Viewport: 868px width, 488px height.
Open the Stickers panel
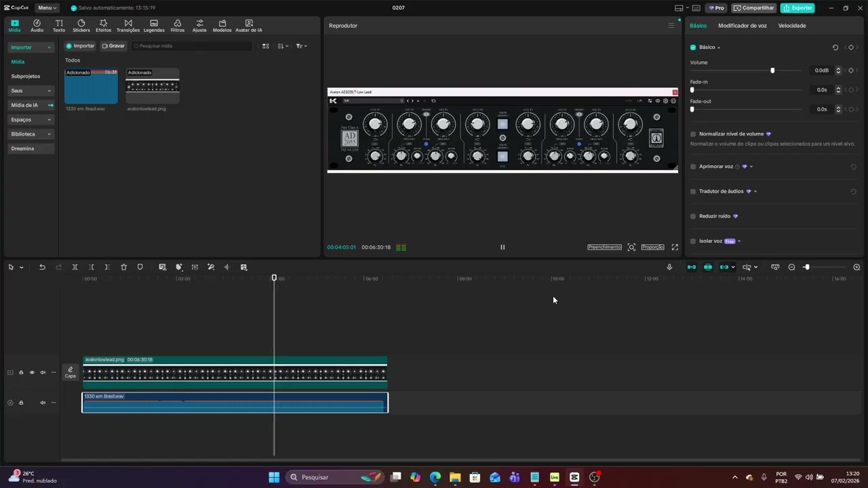coord(81,26)
